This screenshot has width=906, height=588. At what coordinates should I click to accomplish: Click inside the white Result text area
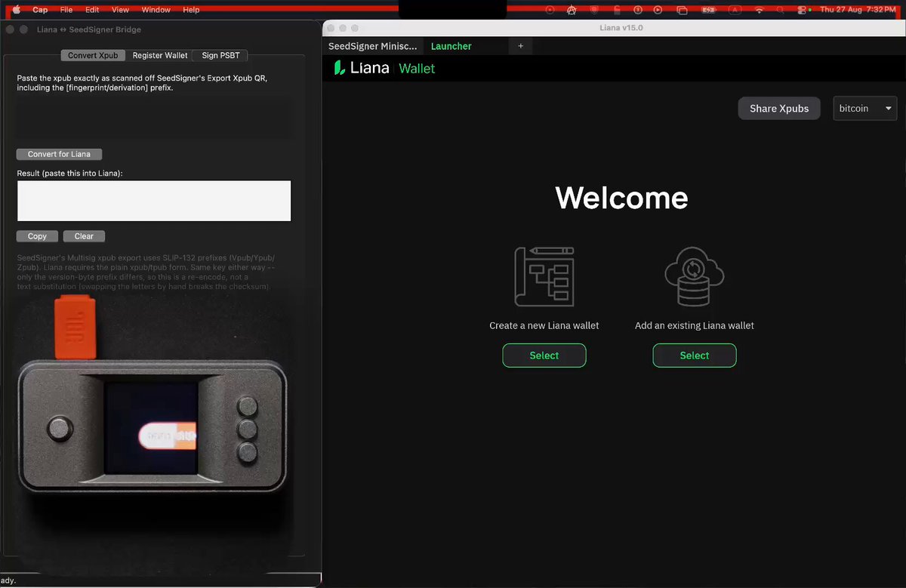pyautogui.click(x=154, y=201)
